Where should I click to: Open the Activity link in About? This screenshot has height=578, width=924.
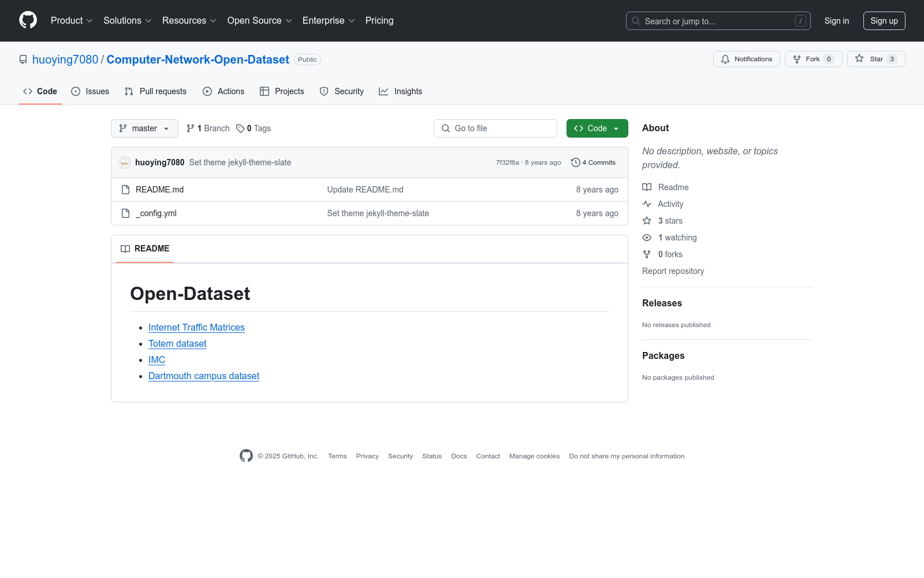click(663, 204)
